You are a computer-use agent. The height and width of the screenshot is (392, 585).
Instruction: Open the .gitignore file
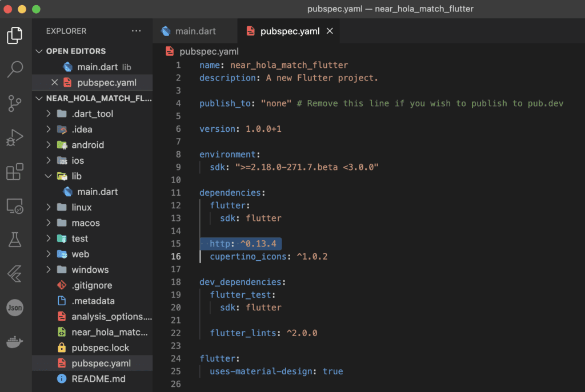92,285
